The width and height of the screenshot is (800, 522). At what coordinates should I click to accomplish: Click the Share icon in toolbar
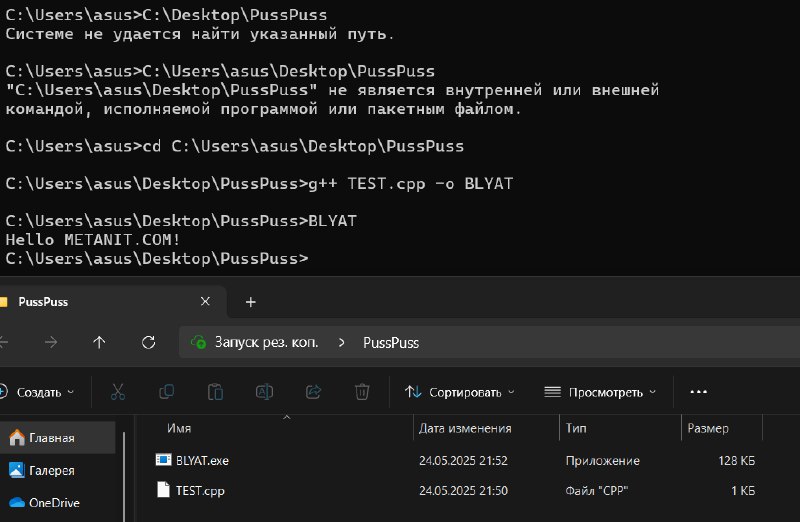313,392
